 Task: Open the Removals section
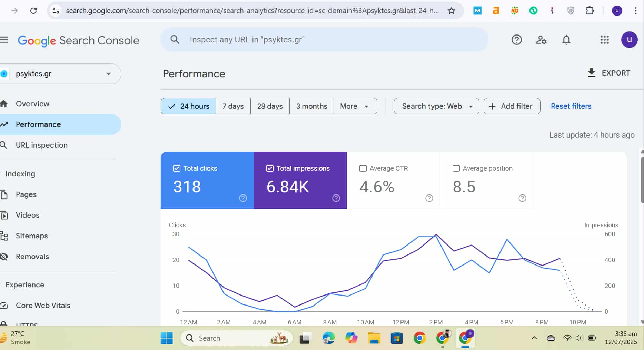click(32, 256)
